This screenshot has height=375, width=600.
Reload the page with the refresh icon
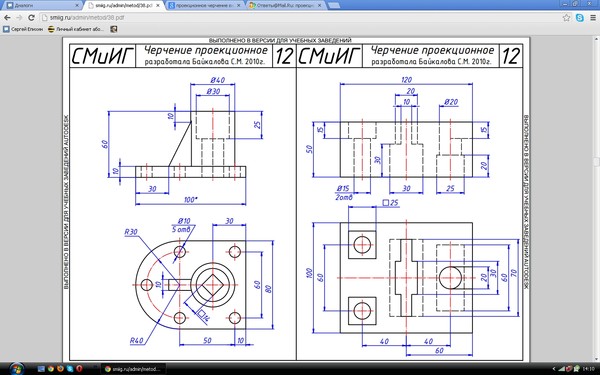(x=31, y=18)
